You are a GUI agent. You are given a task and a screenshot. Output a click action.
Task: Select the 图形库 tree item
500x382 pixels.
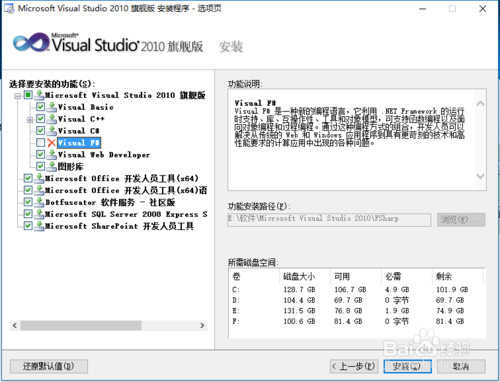coord(70,166)
